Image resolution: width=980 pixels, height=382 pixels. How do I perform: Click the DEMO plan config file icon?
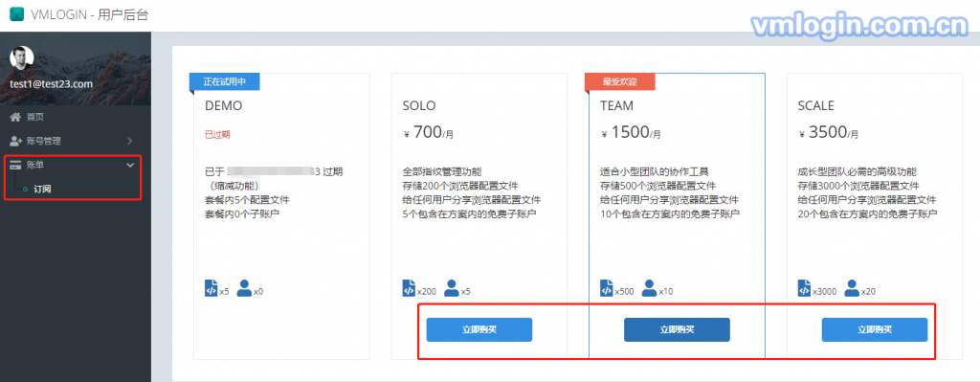tap(212, 288)
